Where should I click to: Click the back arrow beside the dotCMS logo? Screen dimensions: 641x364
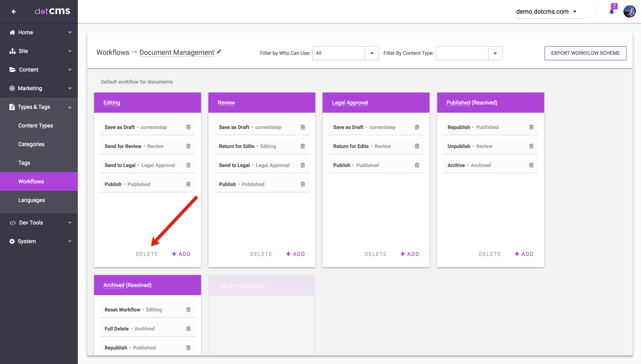point(14,12)
